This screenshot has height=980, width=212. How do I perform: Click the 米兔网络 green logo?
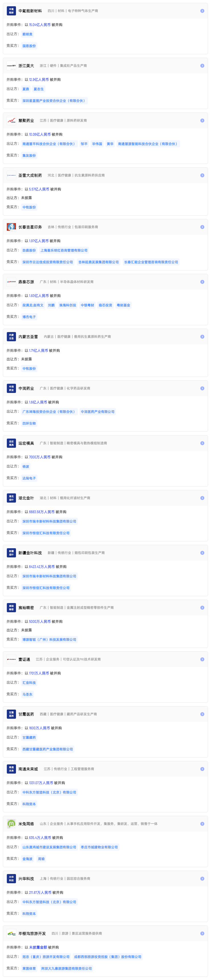tap(11, 824)
